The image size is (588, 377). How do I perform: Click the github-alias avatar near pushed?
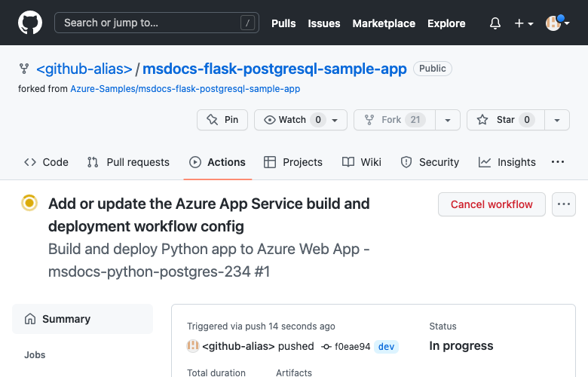193,346
